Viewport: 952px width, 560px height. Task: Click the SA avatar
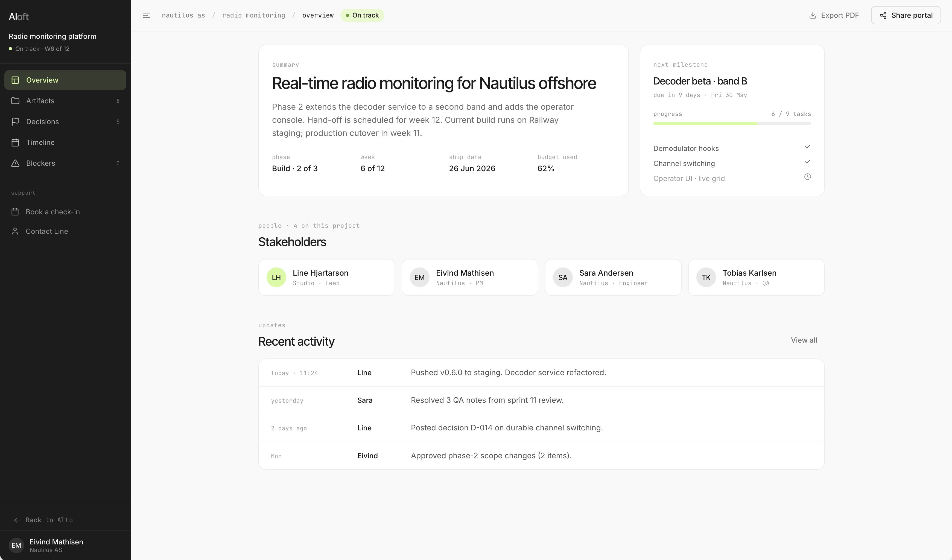click(x=562, y=277)
